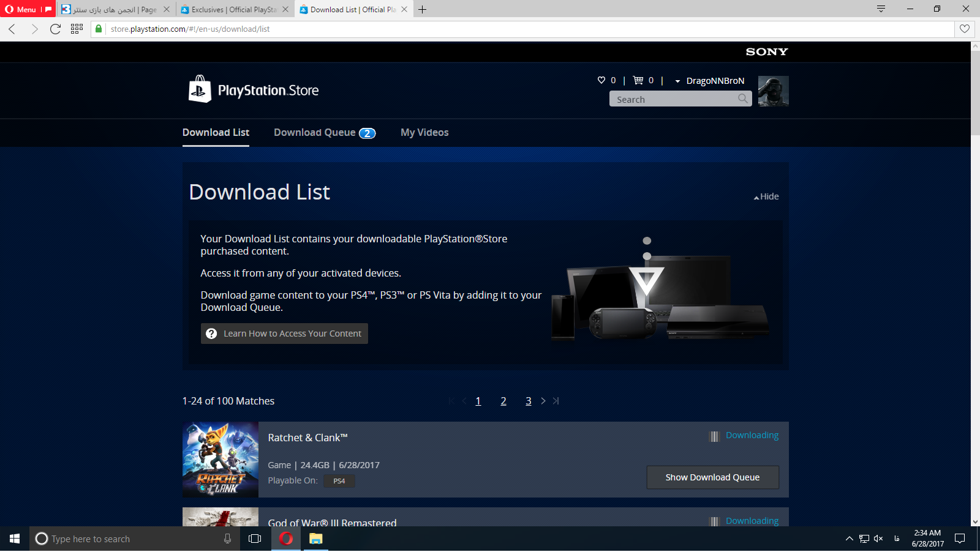Switch the keyboard input language indicator
Screen dimensions: 980x552
pyautogui.click(x=897, y=539)
